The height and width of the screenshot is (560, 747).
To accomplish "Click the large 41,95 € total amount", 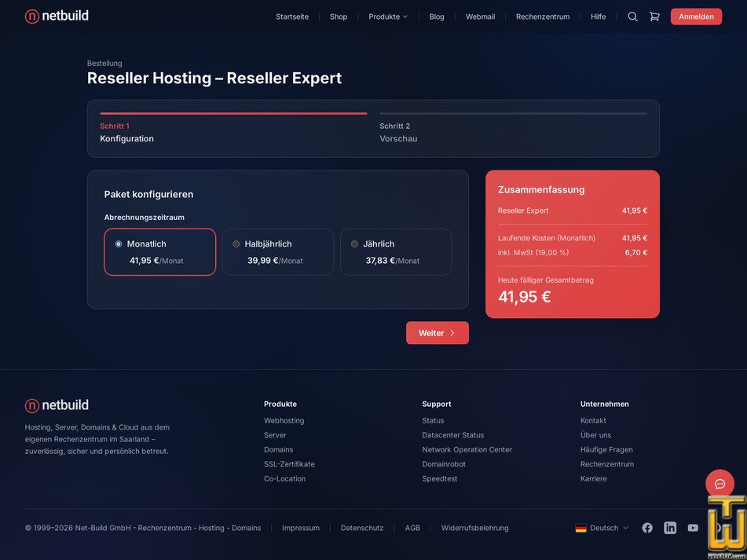I will 525,297.
